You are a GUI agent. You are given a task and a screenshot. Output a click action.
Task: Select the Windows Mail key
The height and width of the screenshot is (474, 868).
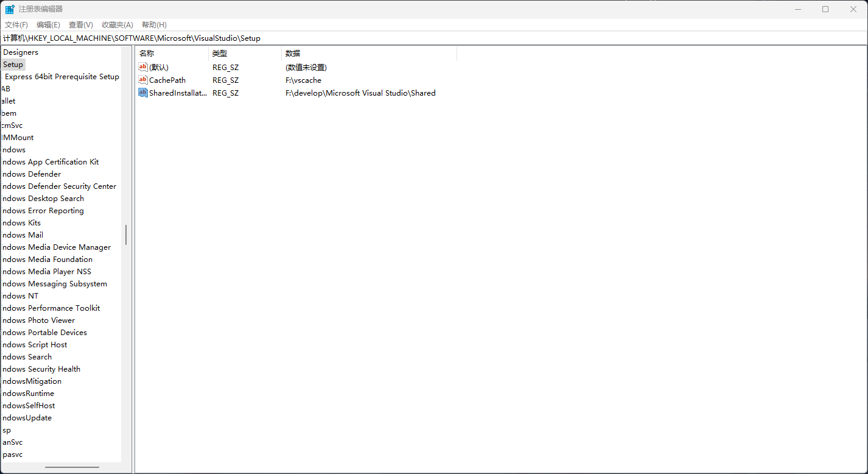[x=23, y=235]
